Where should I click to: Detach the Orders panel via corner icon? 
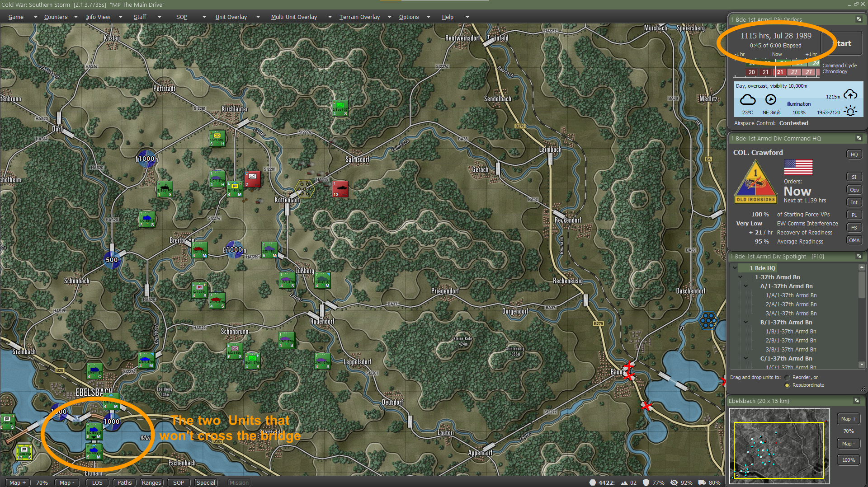click(859, 19)
